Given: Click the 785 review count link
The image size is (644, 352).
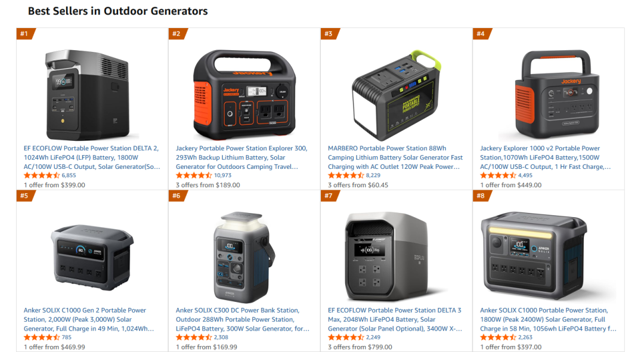Looking at the screenshot, I should coord(67,337).
